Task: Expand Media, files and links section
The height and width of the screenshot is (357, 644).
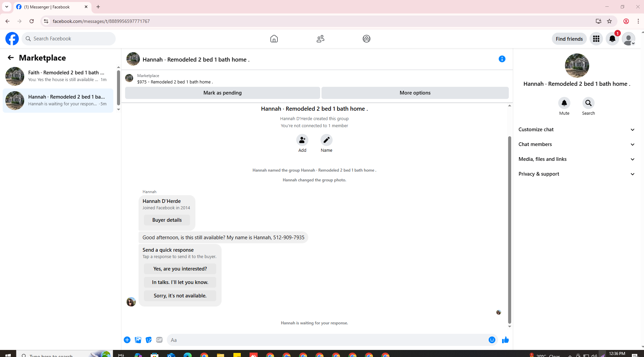Action: (x=576, y=159)
